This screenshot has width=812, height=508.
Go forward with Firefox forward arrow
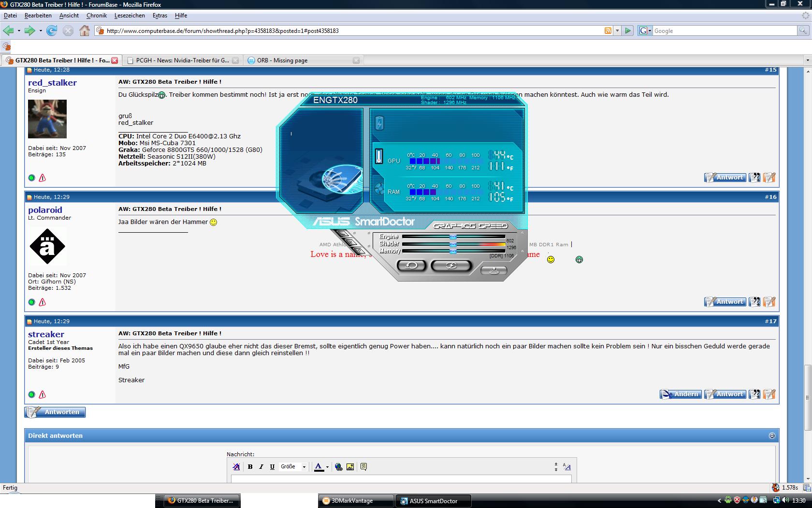click(x=30, y=30)
